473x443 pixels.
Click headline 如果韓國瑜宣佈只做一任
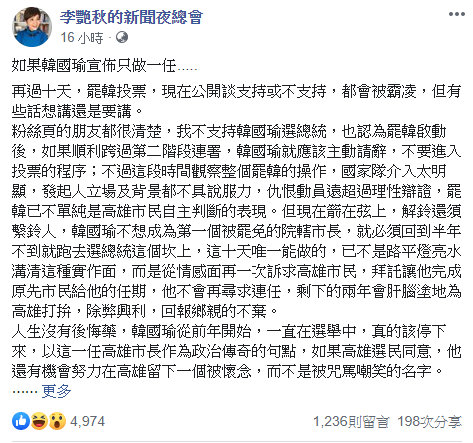click(93, 65)
